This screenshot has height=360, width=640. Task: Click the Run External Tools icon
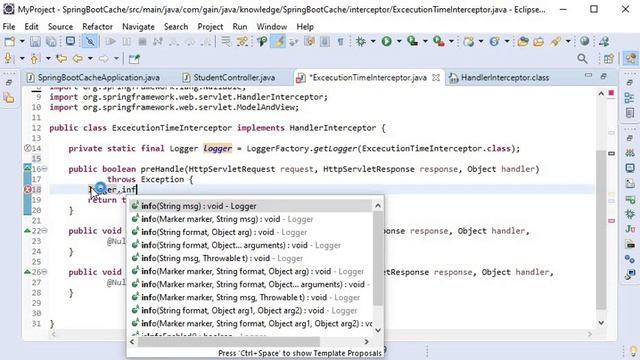tap(439, 41)
